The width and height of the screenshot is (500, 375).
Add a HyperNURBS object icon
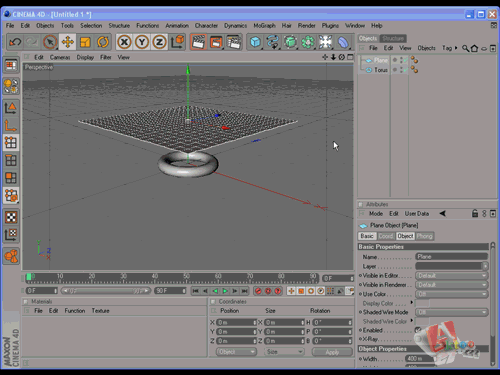[290, 42]
